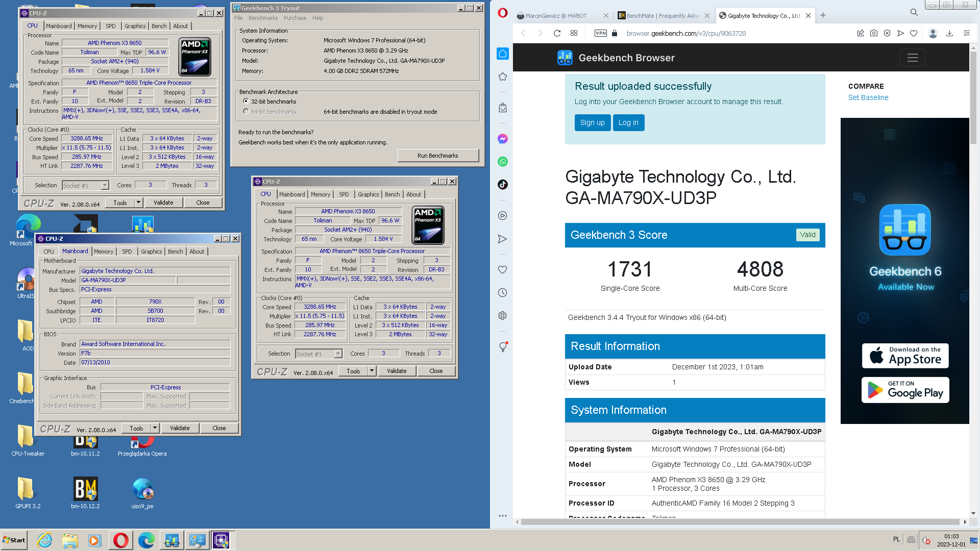
Task: Take snapshot with camera icon in toolbar
Action: [x=874, y=33]
